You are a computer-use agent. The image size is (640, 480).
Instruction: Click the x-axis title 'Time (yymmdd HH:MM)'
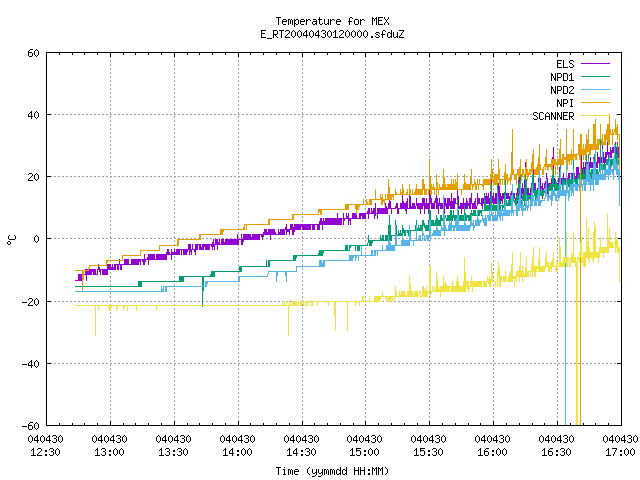point(332,471)
